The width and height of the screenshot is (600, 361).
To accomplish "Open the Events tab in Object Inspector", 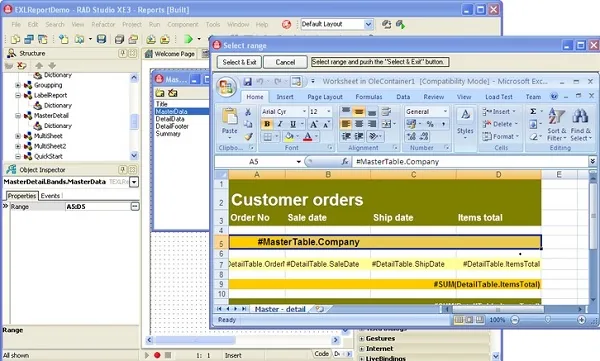I will click(x=50, y=196).
